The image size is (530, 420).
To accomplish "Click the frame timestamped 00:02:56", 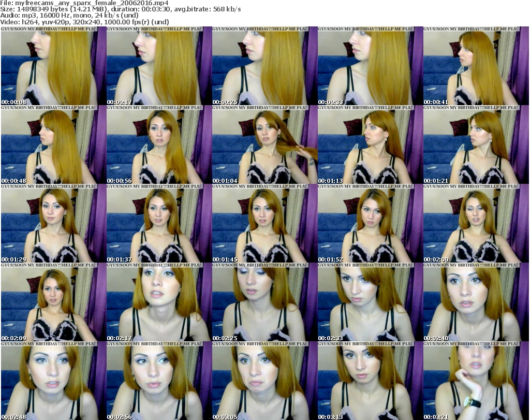I will click(159, 381).
